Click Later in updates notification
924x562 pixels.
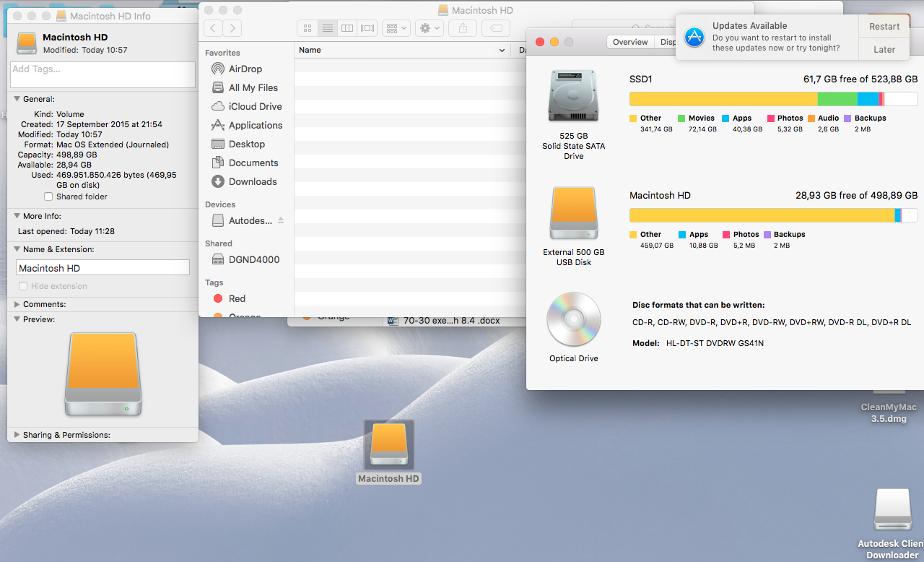pos(884,50)
